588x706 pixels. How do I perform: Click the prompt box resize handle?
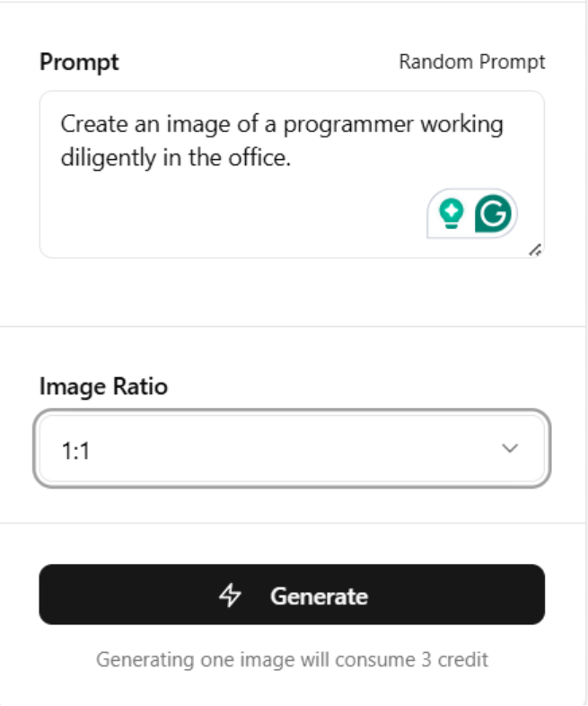[x=534, y=250]
